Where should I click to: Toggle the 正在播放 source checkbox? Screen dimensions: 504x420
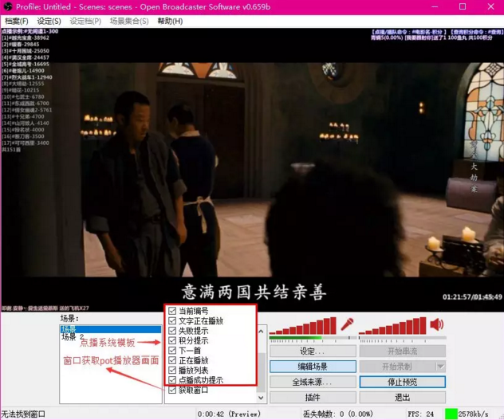[172, 360]
